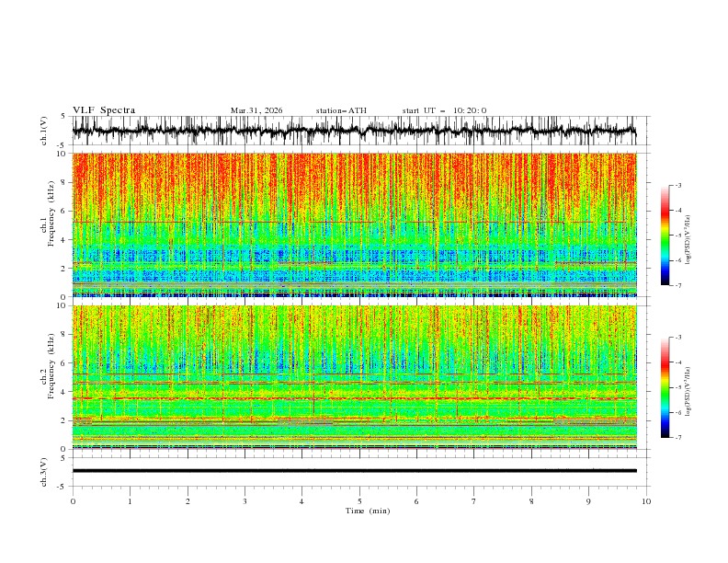728x563 pixels.
Task: Click the "ch.1(V)" axis label
Action: click(44, 131)
